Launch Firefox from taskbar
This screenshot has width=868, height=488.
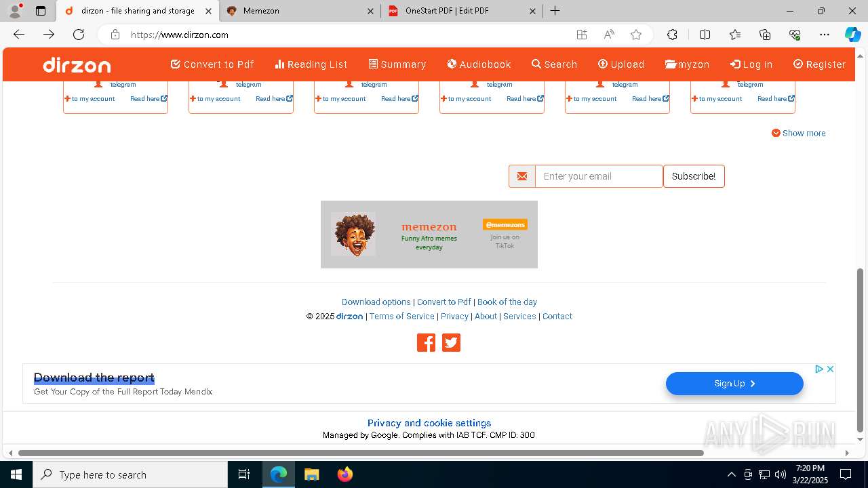[x=345, y=474]
